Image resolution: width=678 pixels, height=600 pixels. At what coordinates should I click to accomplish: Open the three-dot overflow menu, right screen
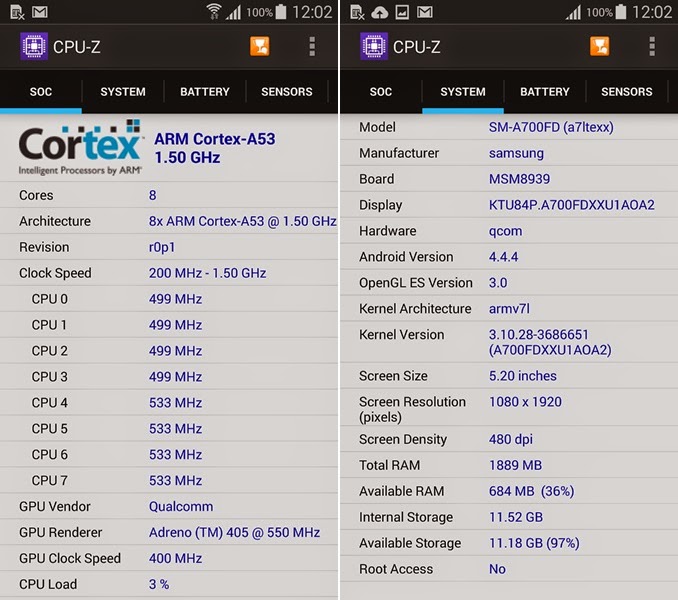click(x=652, y=46)
